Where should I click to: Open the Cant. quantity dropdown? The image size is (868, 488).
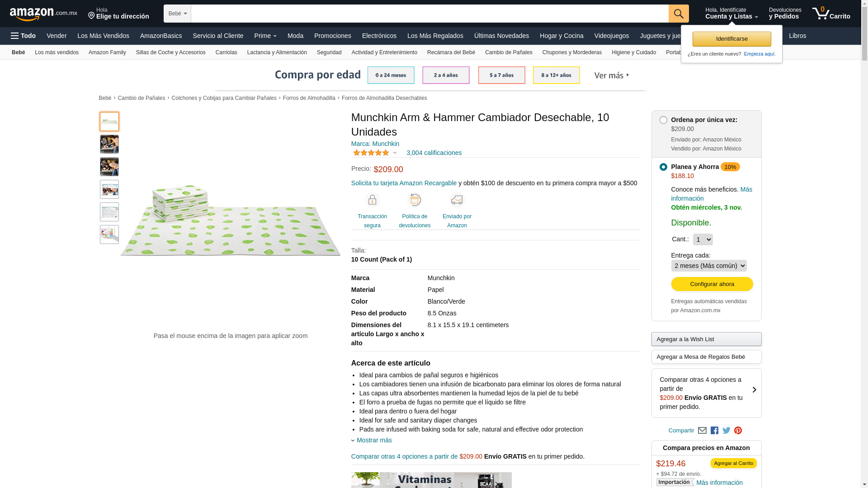coord(703,239)
